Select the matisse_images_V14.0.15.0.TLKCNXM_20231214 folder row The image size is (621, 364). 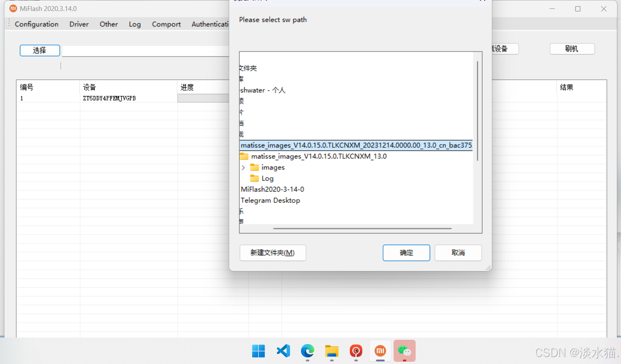pyautogui.click(x=356, y=145)
